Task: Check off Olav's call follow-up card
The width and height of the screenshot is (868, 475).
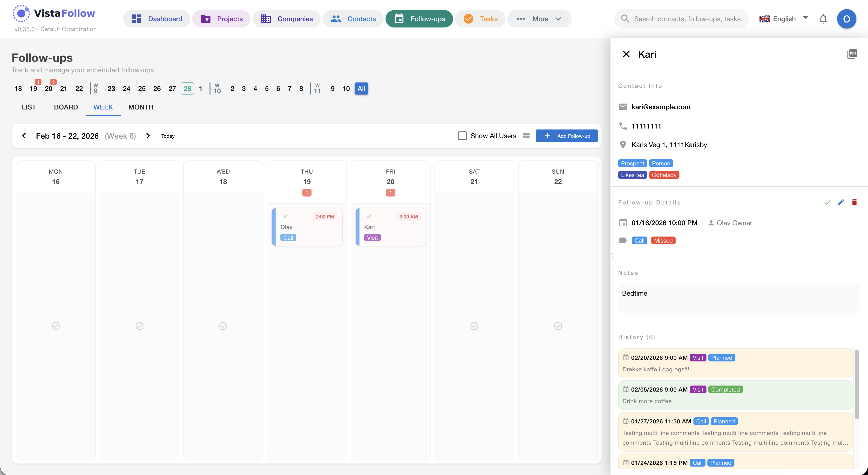Action: (x=285, y=217)
